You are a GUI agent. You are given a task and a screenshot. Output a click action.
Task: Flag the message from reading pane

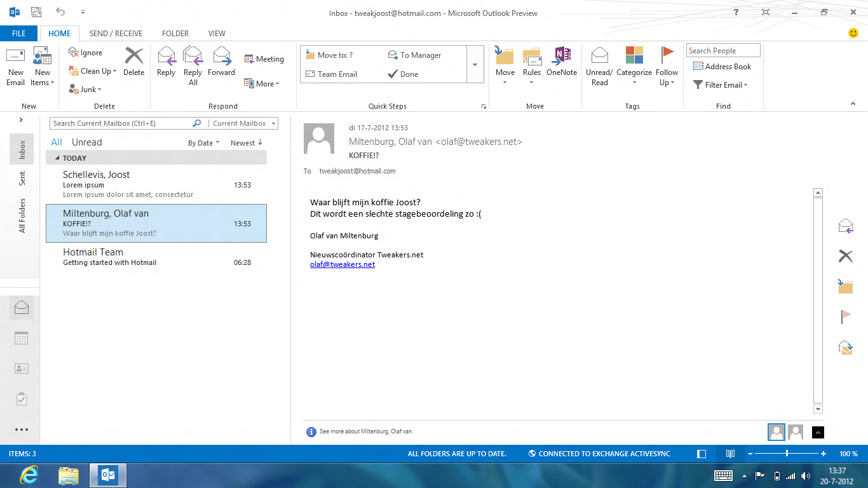pyautogui.click(x=845, y=316)
